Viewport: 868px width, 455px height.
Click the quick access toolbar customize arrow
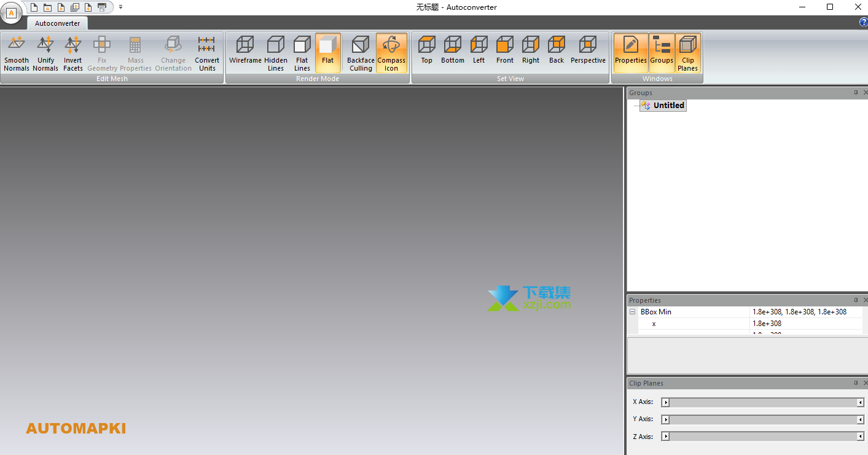pos(120,7)
